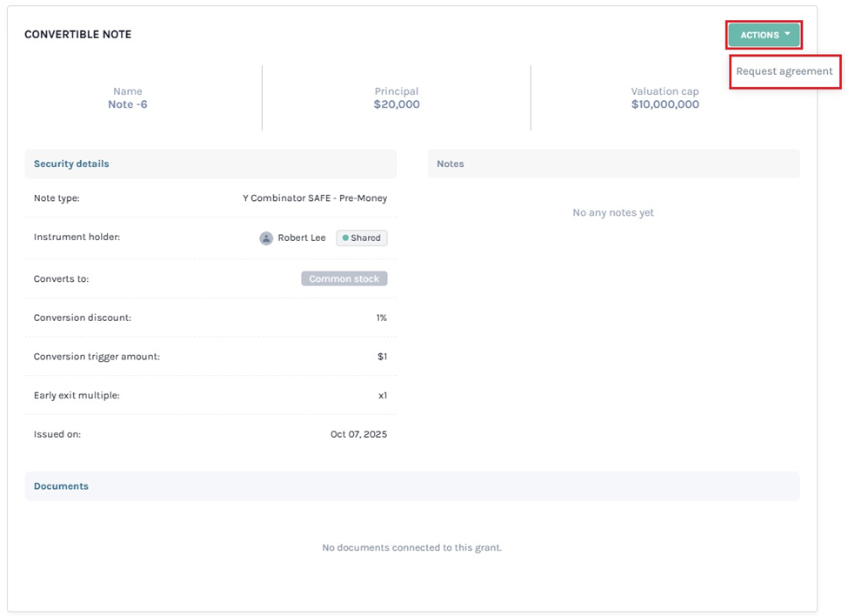Click the $10,000,000 valuation cap value
The height and width of the screenshot is (616, 848).
click(x=664, y=104)
